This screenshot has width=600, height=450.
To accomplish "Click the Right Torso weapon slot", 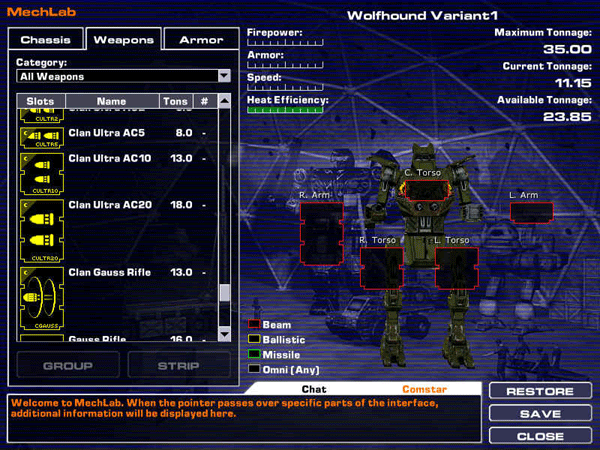I will pos(382,268).
